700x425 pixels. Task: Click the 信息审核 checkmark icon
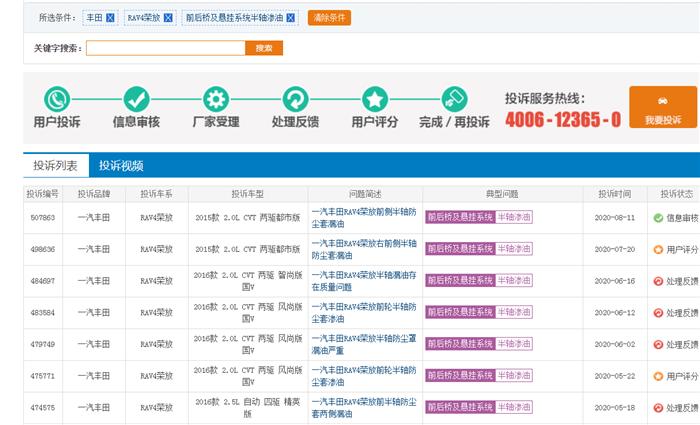click(136, 99)
